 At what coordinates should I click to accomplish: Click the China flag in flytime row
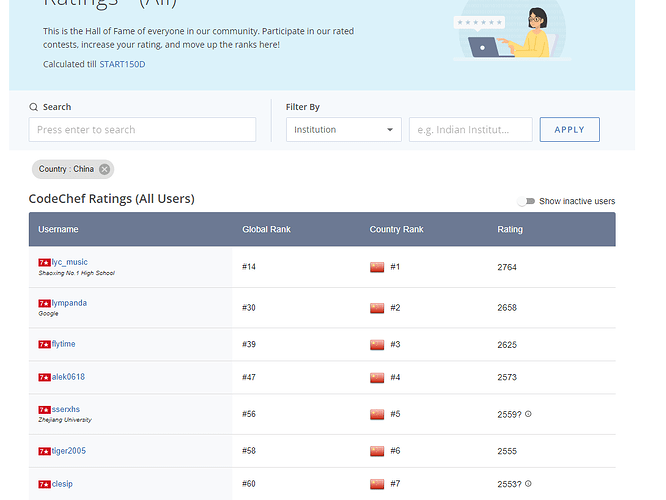point(377,344)
